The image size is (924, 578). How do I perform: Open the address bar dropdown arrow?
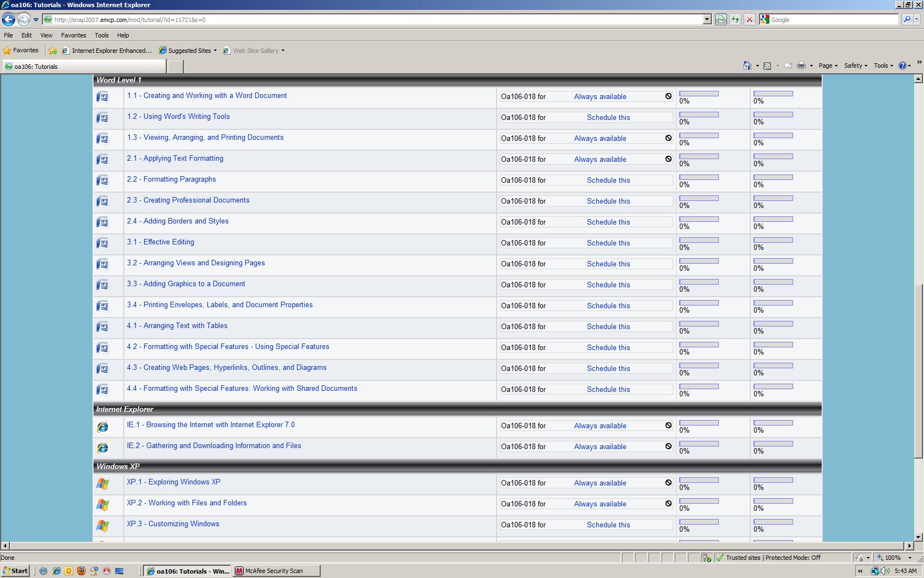pos(707,19)
